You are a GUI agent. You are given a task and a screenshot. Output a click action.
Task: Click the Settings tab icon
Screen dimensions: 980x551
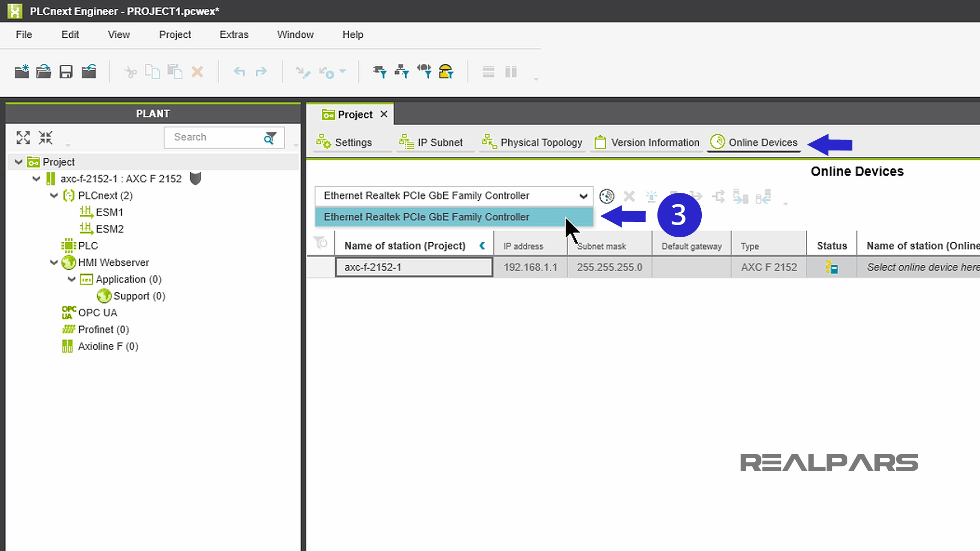click(x=324, y=142)
